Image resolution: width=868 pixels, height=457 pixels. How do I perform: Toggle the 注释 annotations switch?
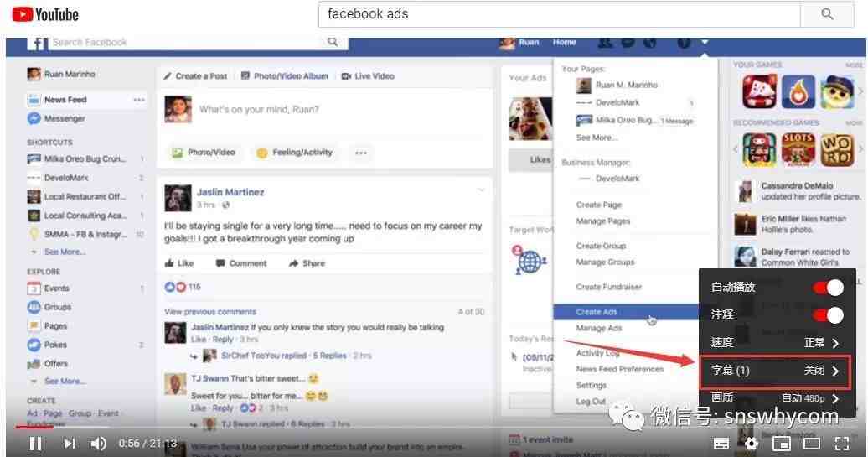[x=828, y=314]
